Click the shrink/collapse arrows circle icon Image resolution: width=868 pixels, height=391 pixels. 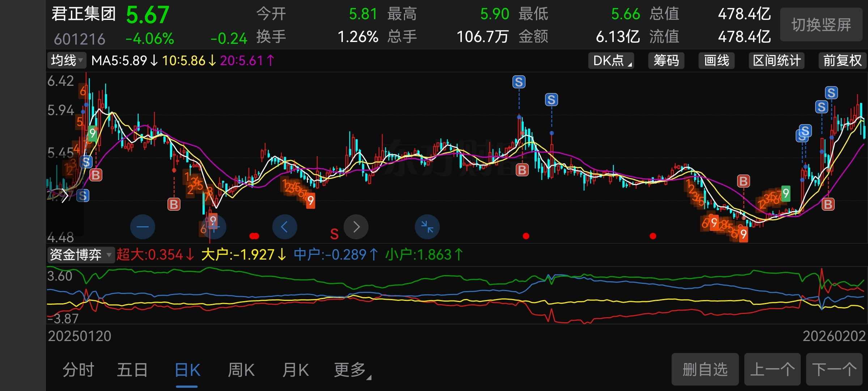[x=427, y=227]
